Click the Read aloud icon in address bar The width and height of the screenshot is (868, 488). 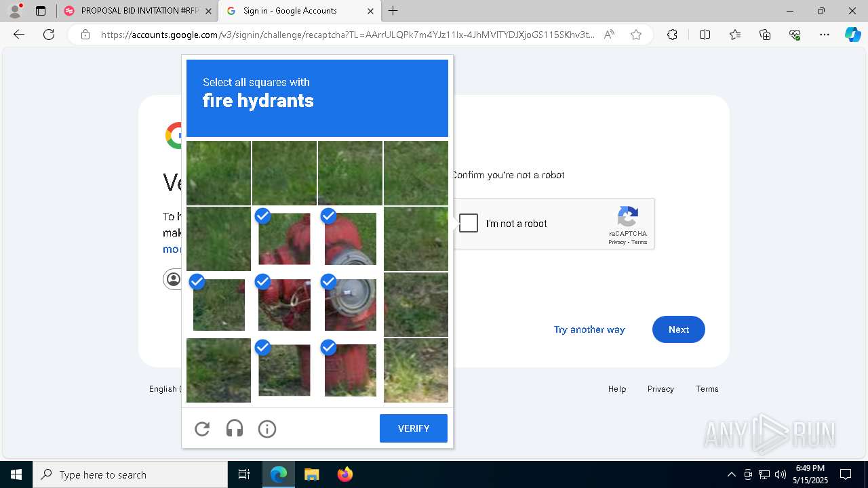pyautogui.click(x=609, y=35)
